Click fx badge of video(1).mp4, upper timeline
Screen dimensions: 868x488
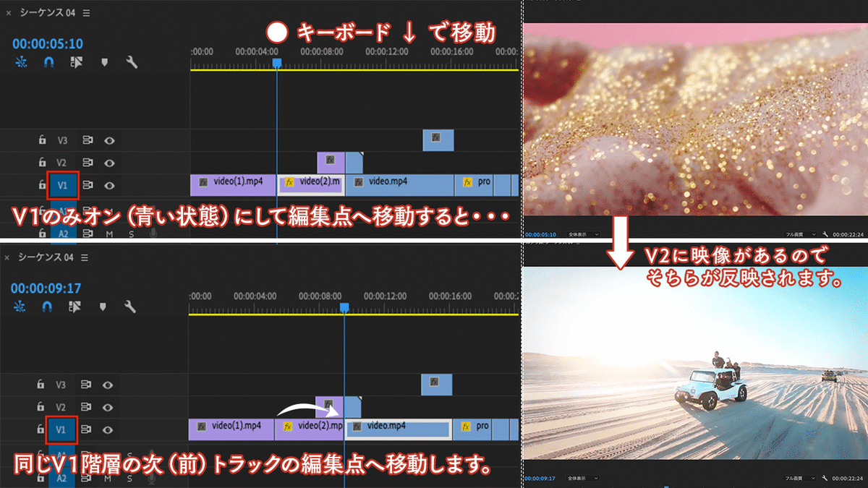pos(203,182)
